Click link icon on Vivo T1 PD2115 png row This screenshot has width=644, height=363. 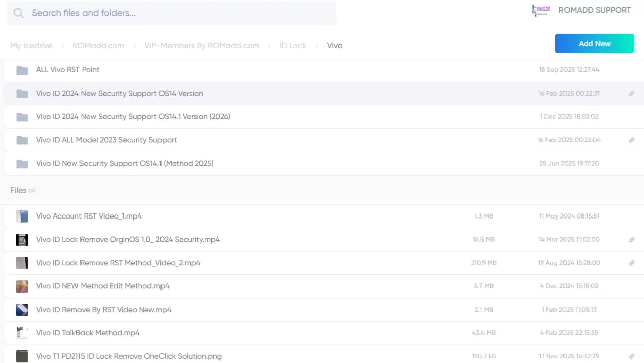[631, 356]
